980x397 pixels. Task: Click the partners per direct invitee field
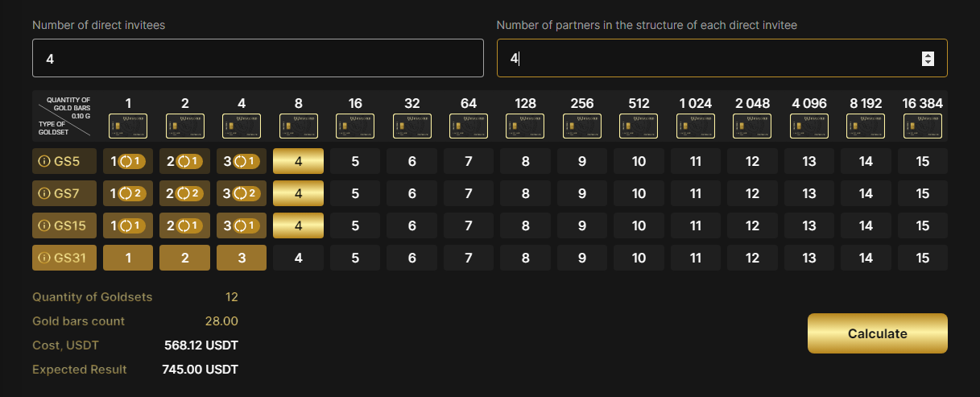pyautogui.click(x=709, y=58)
